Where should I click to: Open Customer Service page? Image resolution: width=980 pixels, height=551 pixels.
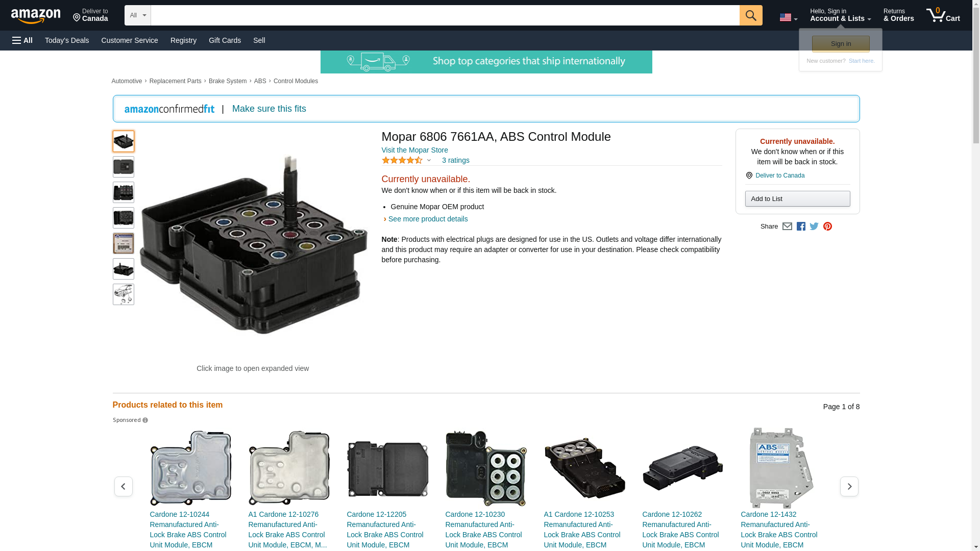(130, 40)
